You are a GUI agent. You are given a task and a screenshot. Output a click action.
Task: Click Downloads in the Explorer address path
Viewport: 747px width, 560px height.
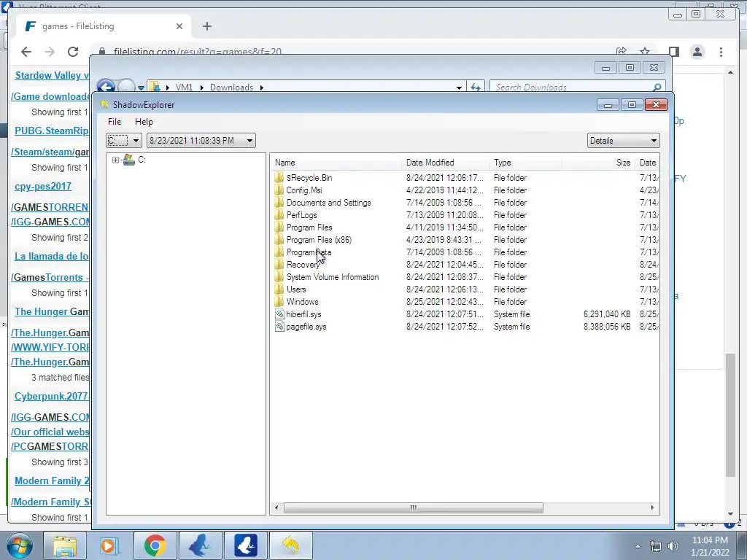pos(231,87)
